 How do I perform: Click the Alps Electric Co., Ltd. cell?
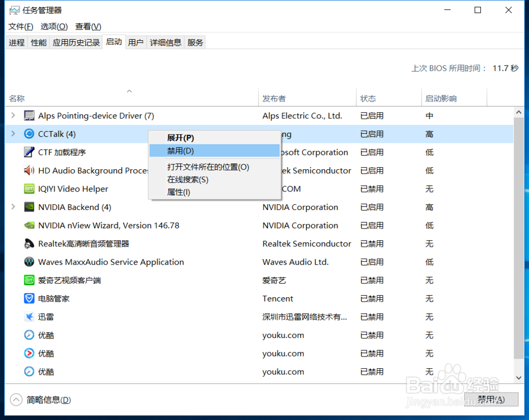click(x=302, y=116)
